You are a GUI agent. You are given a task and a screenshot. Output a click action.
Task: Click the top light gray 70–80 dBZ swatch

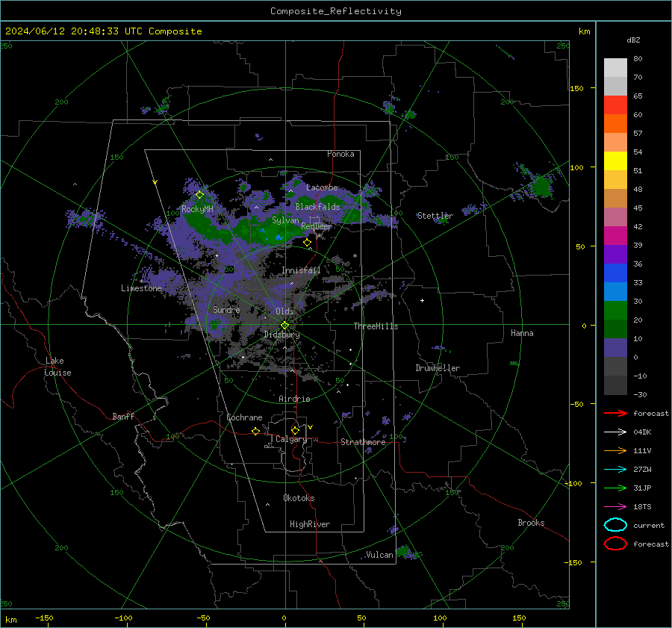[615, 68]
